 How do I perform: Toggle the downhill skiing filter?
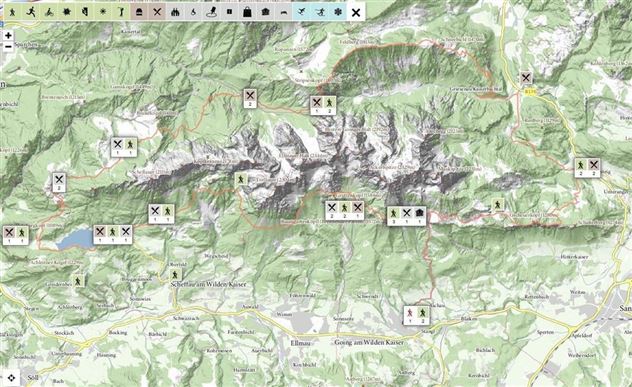coord(301,12)
